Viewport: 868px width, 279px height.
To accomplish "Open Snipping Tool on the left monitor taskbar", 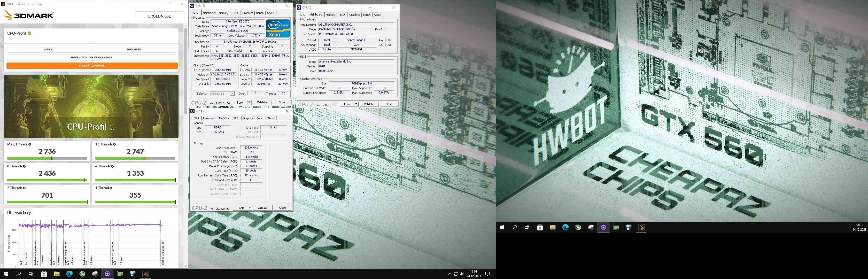I will click(x=95, y=274).
